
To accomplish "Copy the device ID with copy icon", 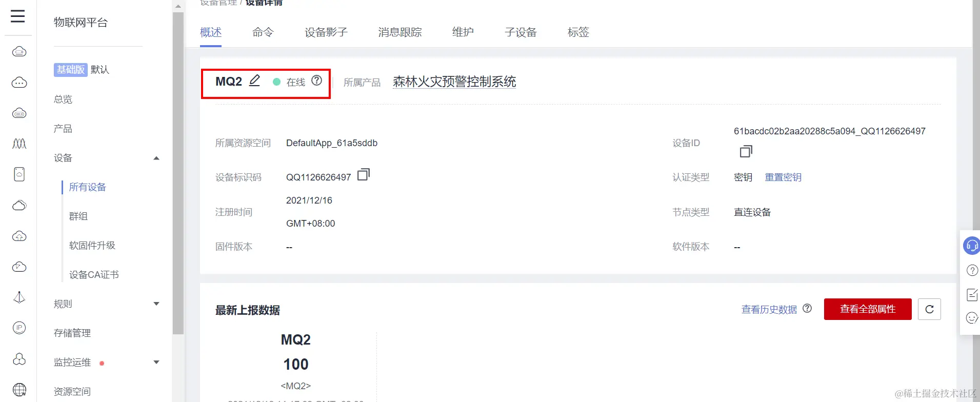I will (746, 151).
